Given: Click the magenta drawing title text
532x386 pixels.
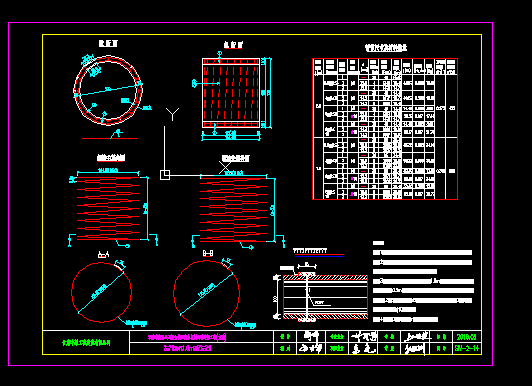Looking at the screenshot, I should pyautogui.click(x=187, y=337).
